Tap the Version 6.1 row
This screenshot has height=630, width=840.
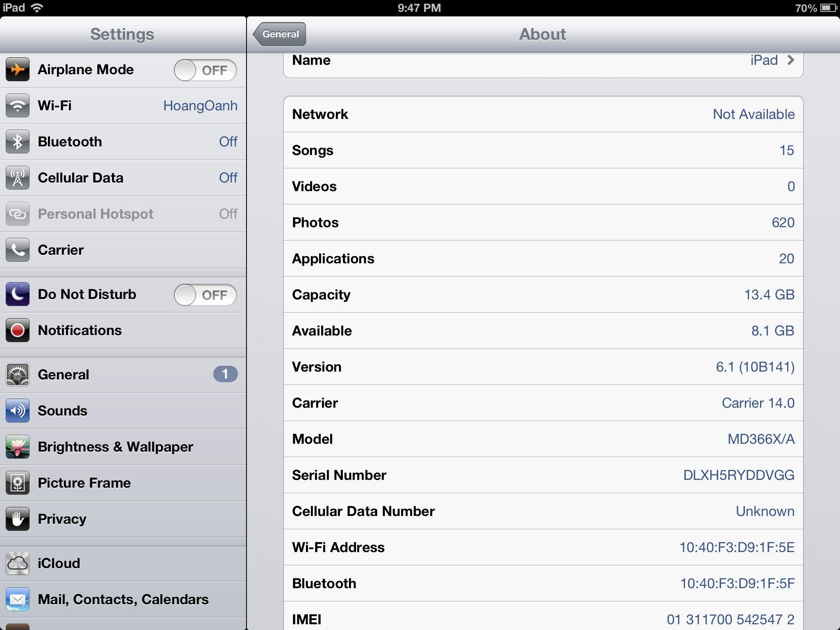543,367
